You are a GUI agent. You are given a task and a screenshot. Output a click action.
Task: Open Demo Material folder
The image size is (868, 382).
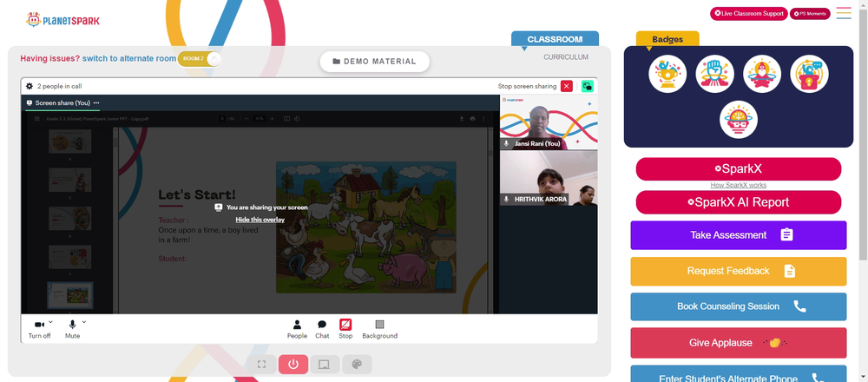(x=375, y=62)
